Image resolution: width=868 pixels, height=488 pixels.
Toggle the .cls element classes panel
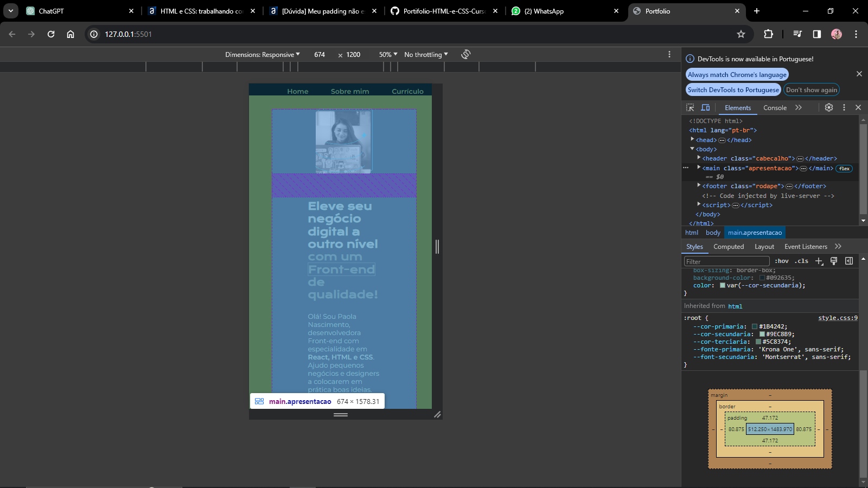tap(802, 261)
